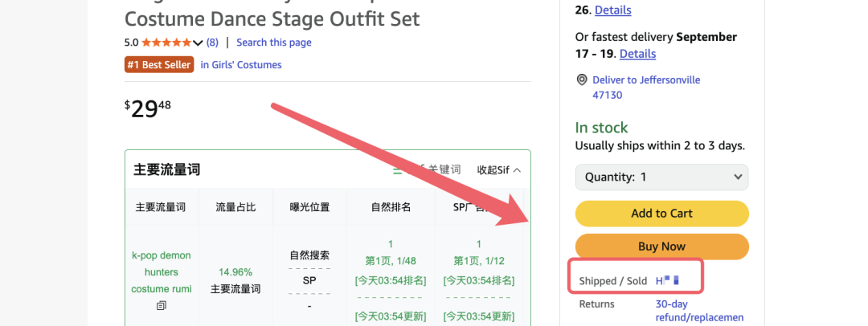Open the k-pop demon hunters costume rumi keyword

[161, 271]
